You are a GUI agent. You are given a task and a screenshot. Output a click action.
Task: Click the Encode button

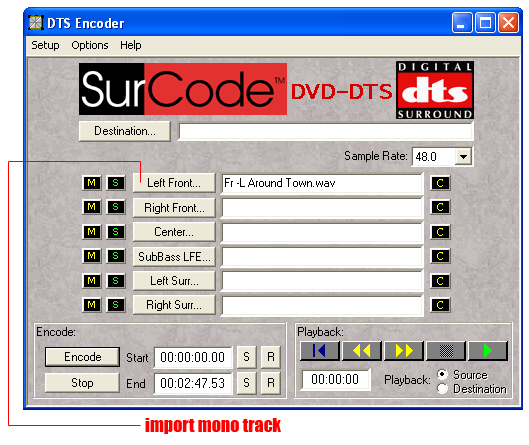82,357
